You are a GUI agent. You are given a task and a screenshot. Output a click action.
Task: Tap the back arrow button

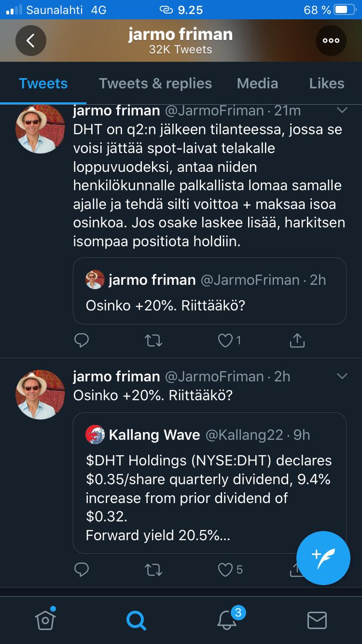30,41
